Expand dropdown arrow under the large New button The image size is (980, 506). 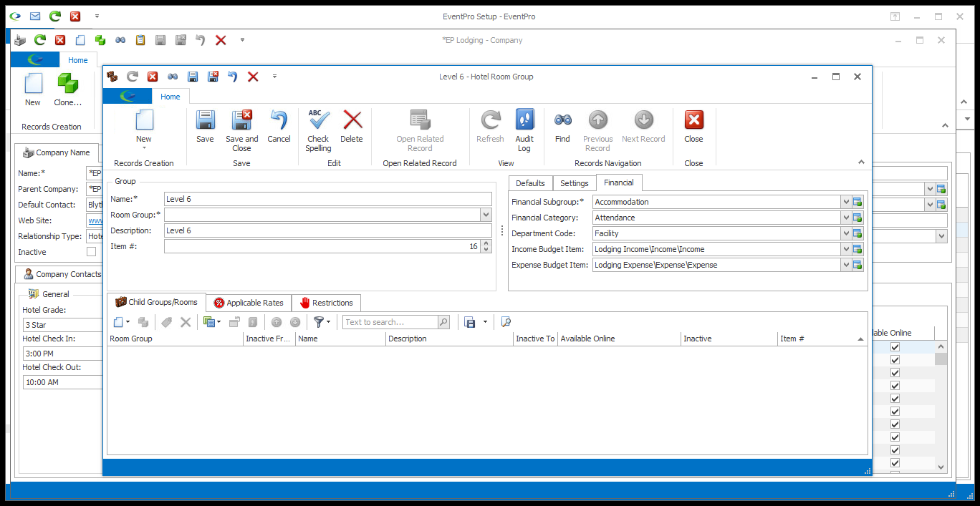coord(144,148)
